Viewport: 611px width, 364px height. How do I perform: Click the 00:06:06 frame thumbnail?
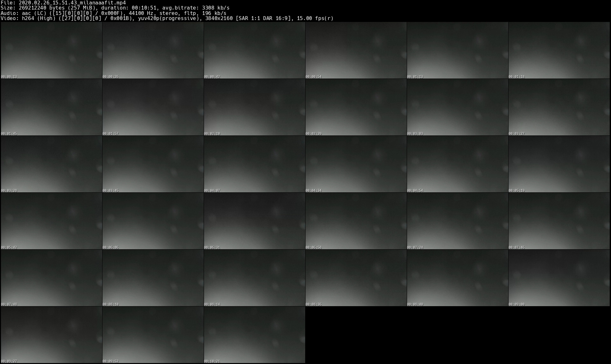pos(153,221)
